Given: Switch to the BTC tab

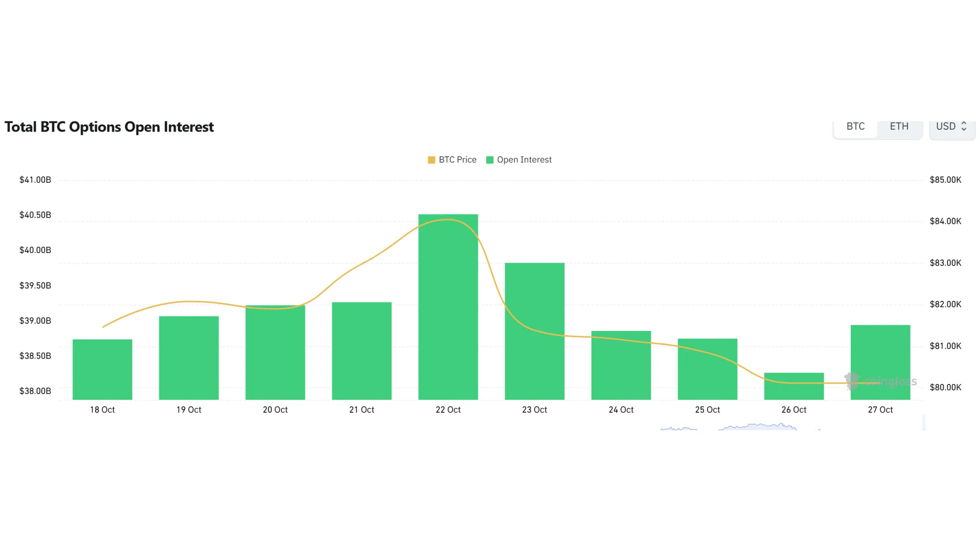Looking at the screenshot, I should (856, 127).
